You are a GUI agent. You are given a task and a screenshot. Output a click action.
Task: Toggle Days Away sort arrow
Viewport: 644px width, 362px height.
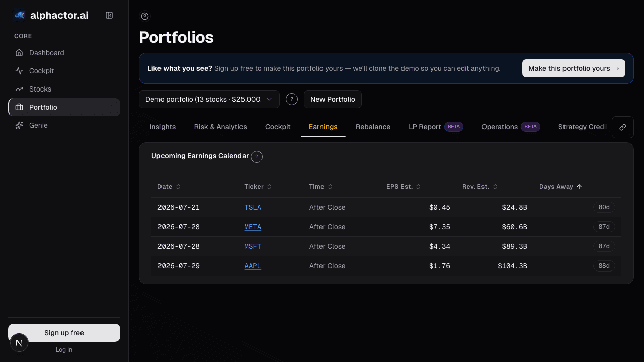point(579,187)
